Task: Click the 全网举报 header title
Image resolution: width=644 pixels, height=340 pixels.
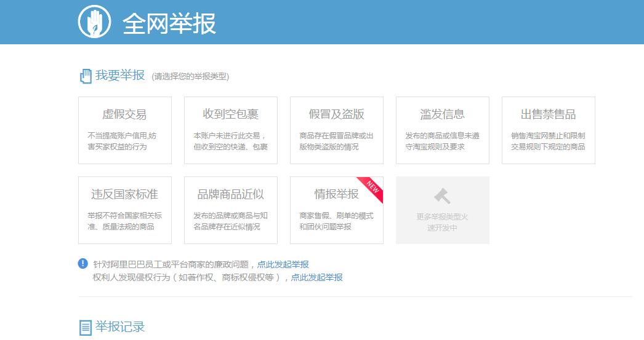Action: click(169, 23)
